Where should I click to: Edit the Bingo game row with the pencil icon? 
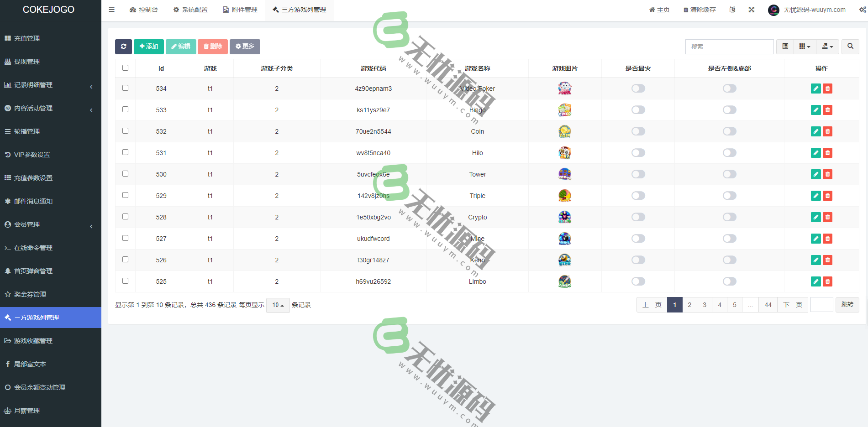(x=815, y=110)
